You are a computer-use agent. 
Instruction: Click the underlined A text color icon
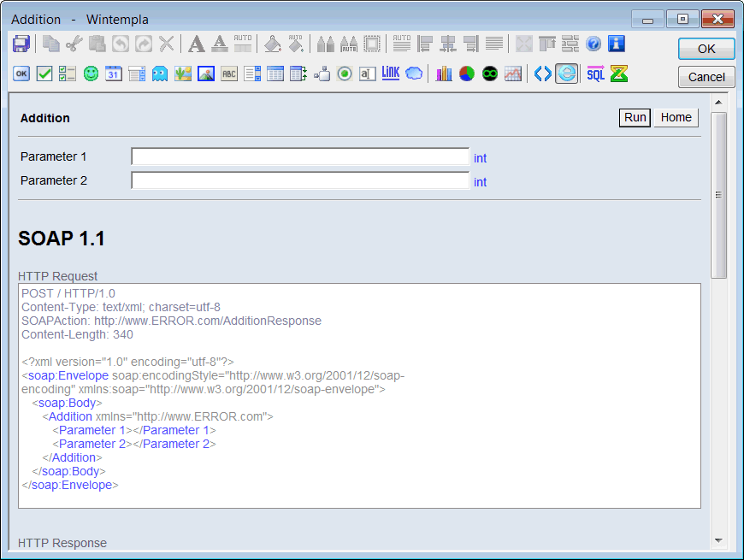coord(219,44)
